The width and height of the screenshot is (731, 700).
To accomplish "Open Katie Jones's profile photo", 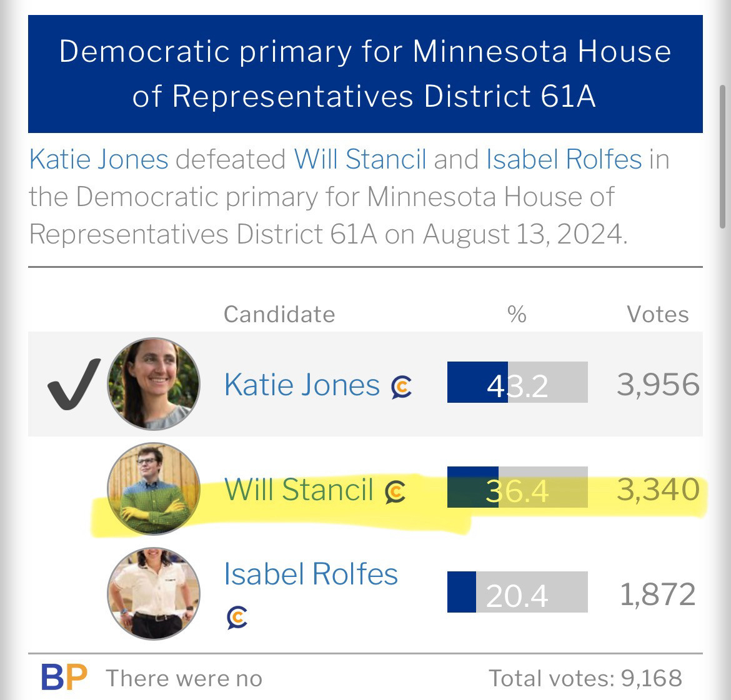I will [154, 384].
